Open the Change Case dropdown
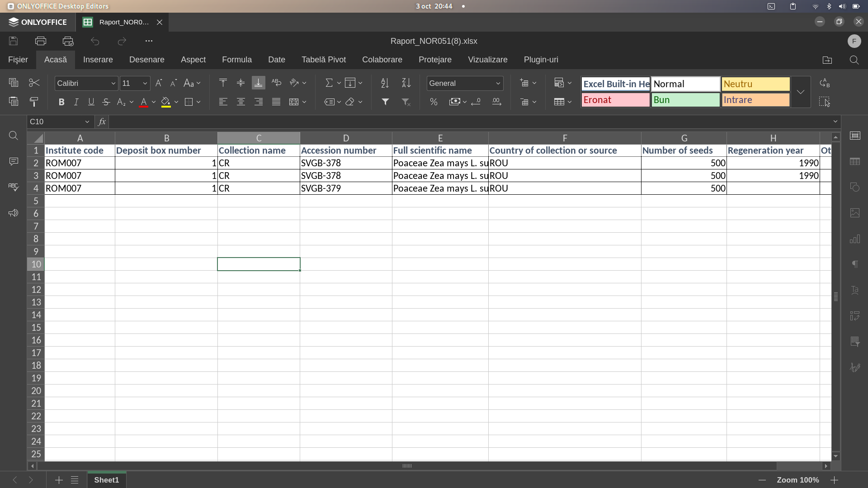The width and height of the screenshot is (868, 488). point(192,83)
